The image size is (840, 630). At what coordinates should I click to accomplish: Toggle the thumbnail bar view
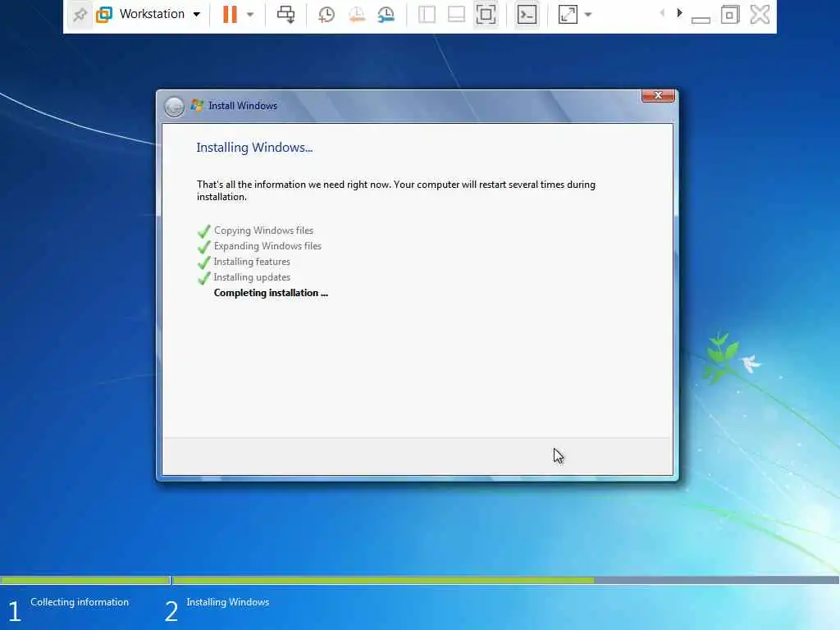coord(456,15)
